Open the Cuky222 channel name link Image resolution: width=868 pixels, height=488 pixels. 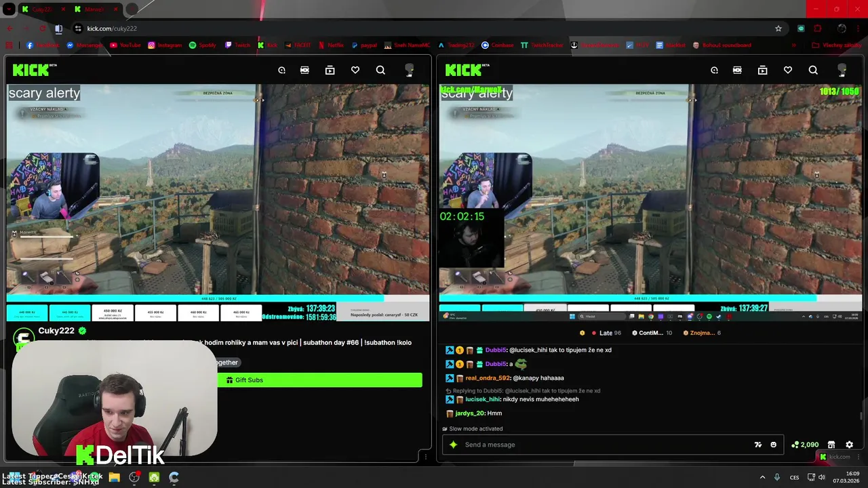pyautogui.click(x=56, y=331)
